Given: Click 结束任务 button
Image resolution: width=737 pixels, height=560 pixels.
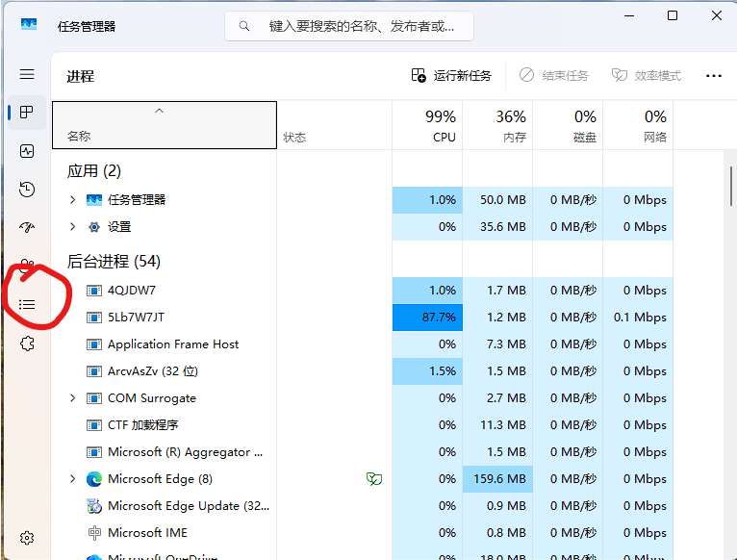Looking at the screenshot, I should pos(553,75).
